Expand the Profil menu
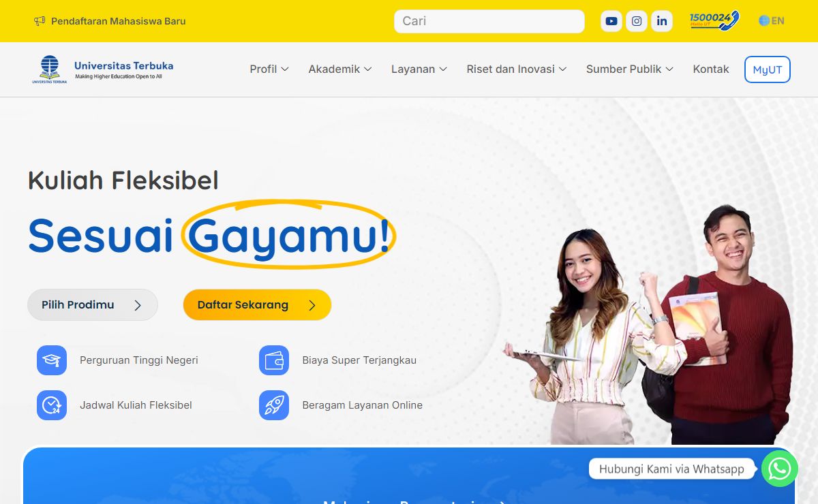818x504 pixels. click(x=269, y=69)
